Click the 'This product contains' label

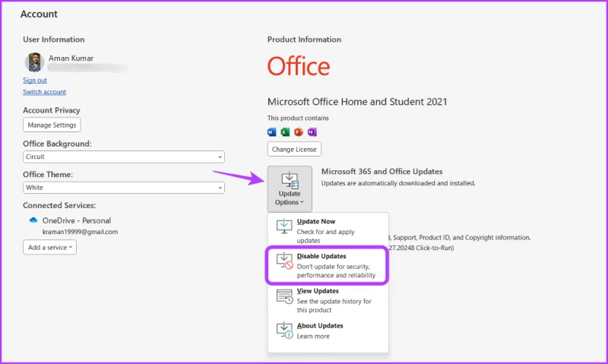point(298,118)
